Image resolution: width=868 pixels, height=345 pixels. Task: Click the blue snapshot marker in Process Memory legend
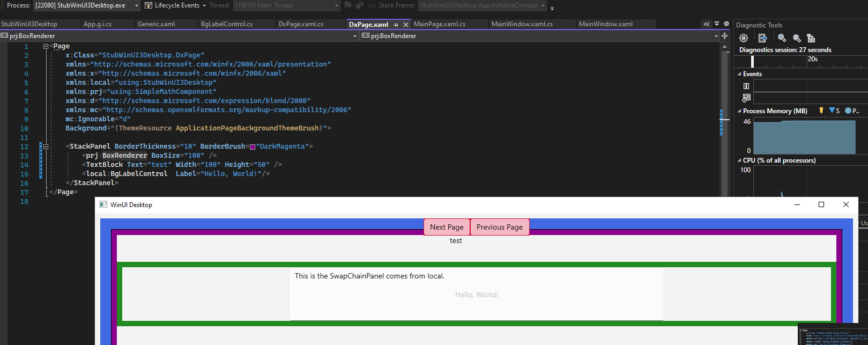tap(832, 111)
